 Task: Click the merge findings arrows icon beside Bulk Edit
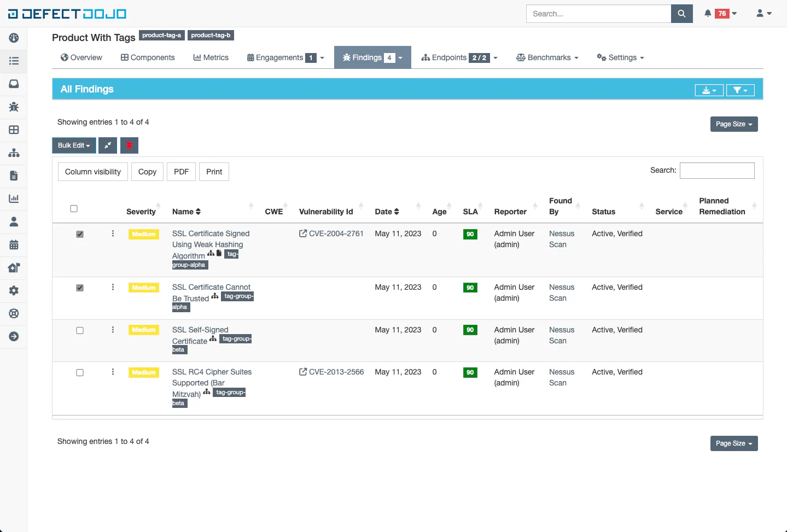[x=108, y=145]
